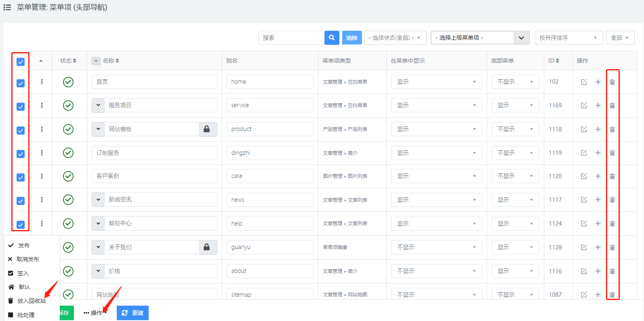The width and height of the screenshot is (644, 321).
Task: Click into the 搜索 search field
Action: 291,38
